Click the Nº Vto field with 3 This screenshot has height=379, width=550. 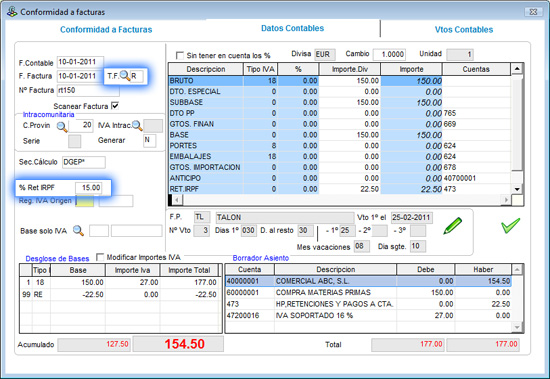point(201,231)
